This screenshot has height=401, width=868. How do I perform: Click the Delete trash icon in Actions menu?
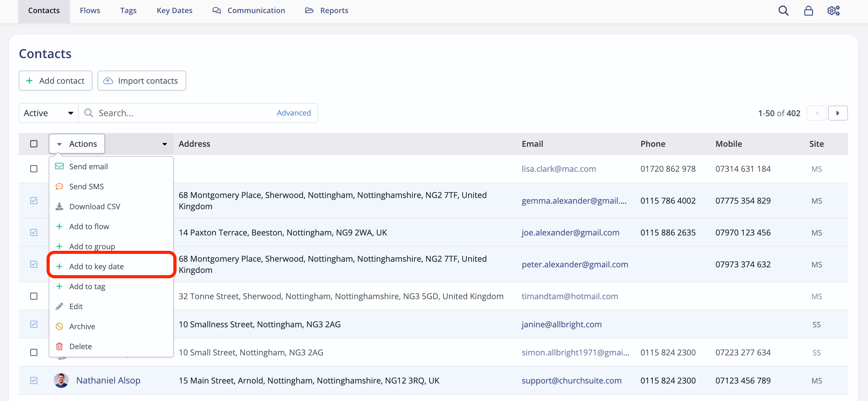tap(59, 346)
